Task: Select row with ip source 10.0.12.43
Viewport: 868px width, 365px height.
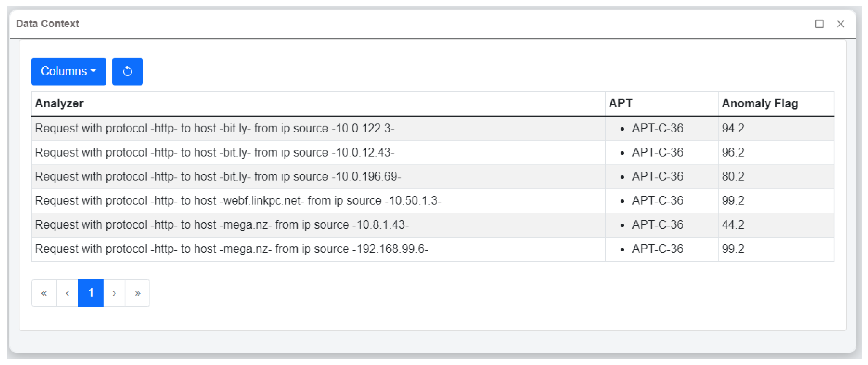Action: point(215,152)
